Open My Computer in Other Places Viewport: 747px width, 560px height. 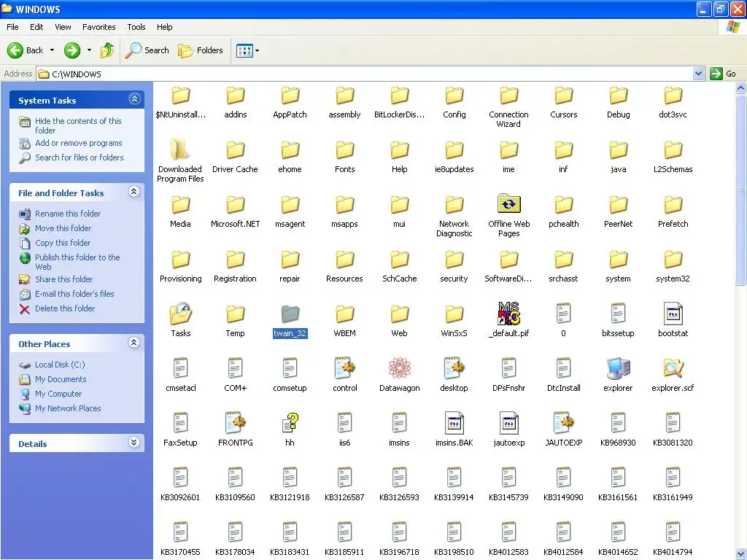pos(58,394)
